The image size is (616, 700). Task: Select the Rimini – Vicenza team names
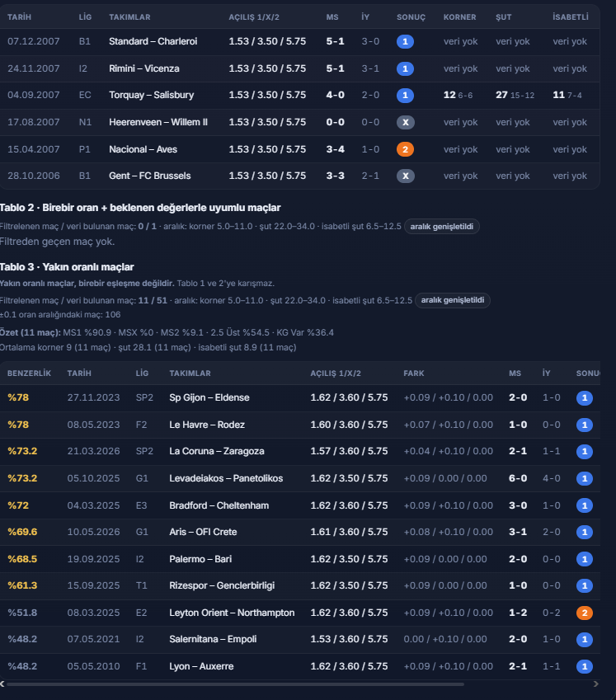point(144,68)
